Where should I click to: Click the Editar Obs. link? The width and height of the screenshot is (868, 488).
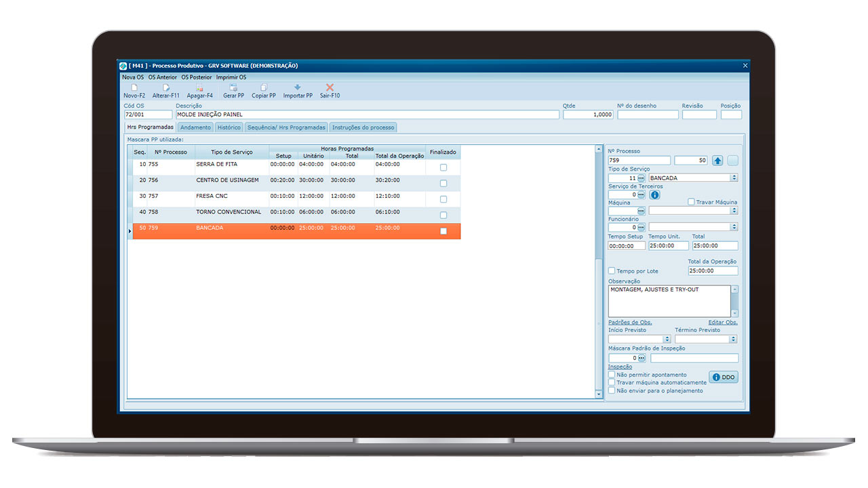[723, 322]
